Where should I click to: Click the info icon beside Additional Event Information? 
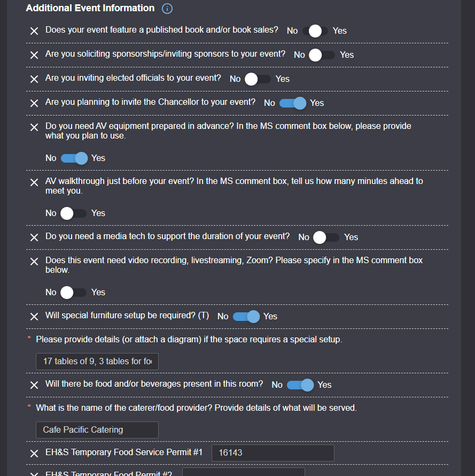point(167,9)
